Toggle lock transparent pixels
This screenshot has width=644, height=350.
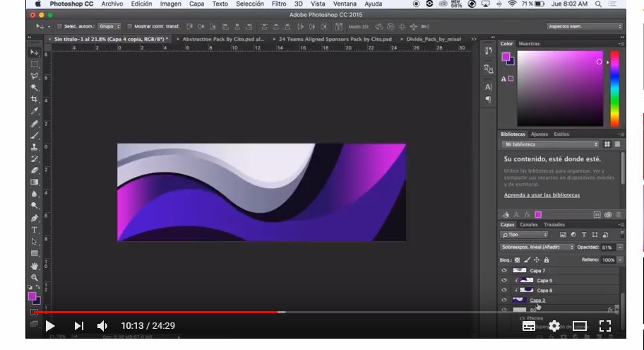pyautogui.click(x=517, y=260)
